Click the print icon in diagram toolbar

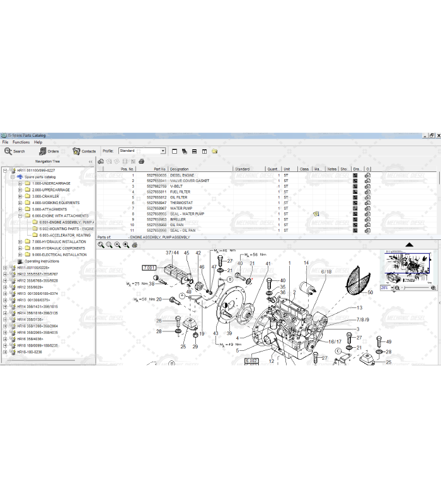[x=134, y=245]
